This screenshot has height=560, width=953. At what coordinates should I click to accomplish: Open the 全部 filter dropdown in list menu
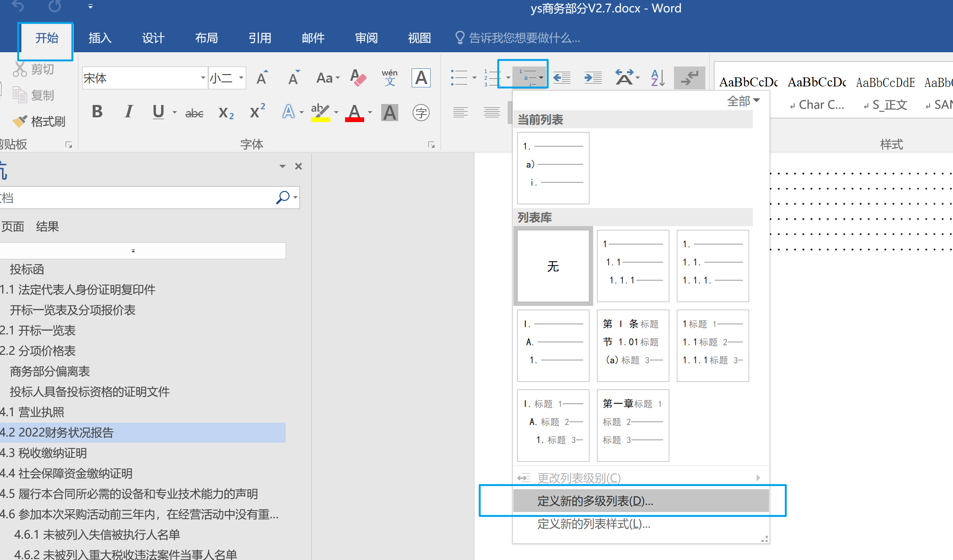[x=743, y=101]
